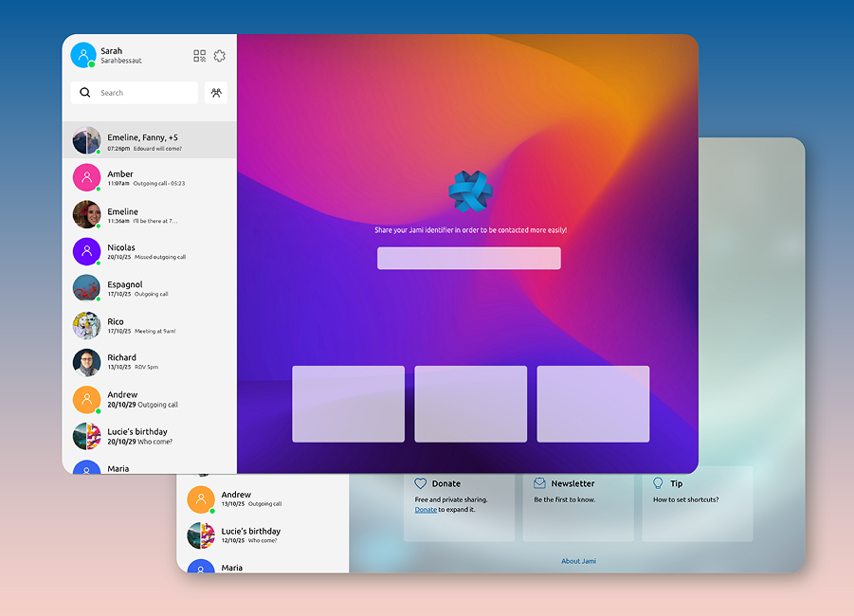Open the About Jami link
This screenshot has height=616, width=854.
578,561
